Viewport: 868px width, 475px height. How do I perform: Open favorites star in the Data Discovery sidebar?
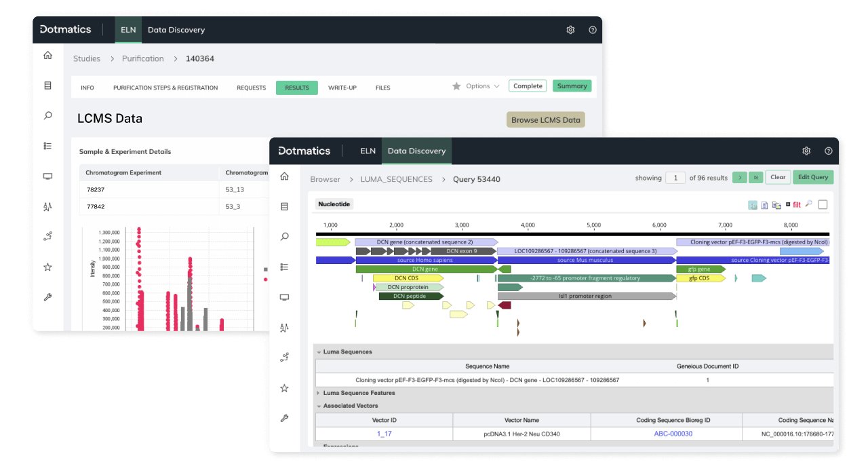[284, 388]
